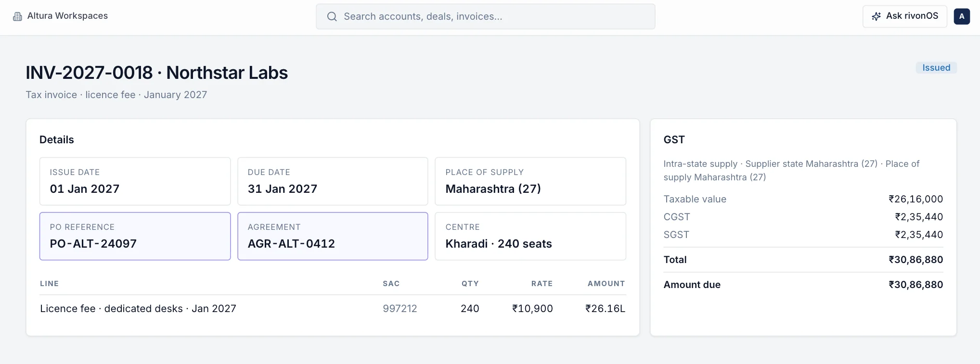Open agreement AGR-ALT-0412 card

point(333,236)
